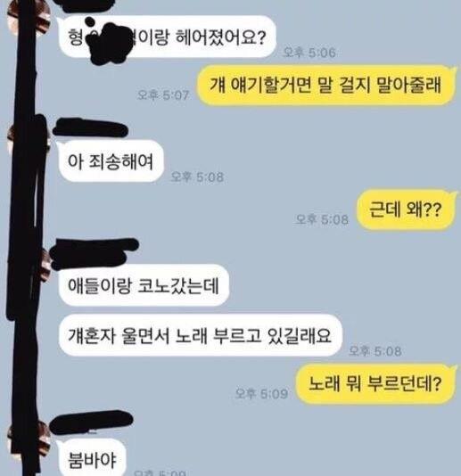The width and height of the screenshot is (461, 476).
Task: Tap the 붐바야 message bubble
Action: click(x=92, y=458)
